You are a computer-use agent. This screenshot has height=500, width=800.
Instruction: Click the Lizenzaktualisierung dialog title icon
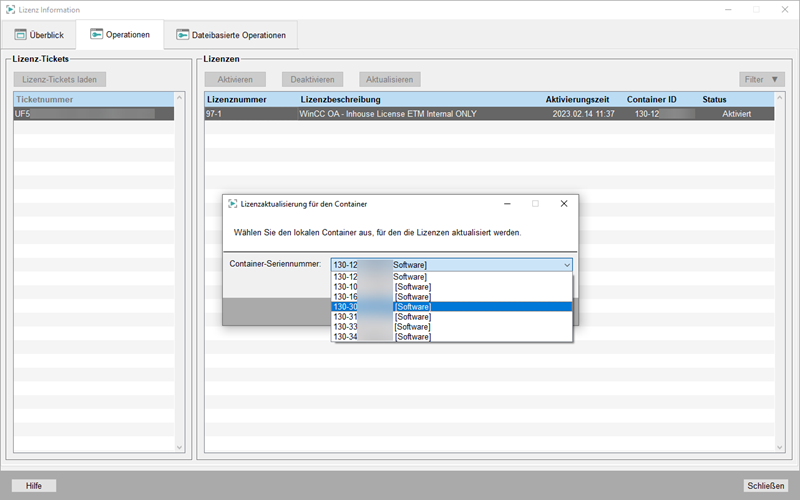[232, 203]
